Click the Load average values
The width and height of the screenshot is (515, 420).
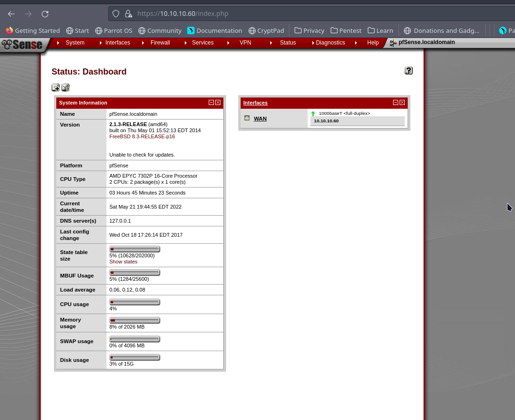point(127,290)
